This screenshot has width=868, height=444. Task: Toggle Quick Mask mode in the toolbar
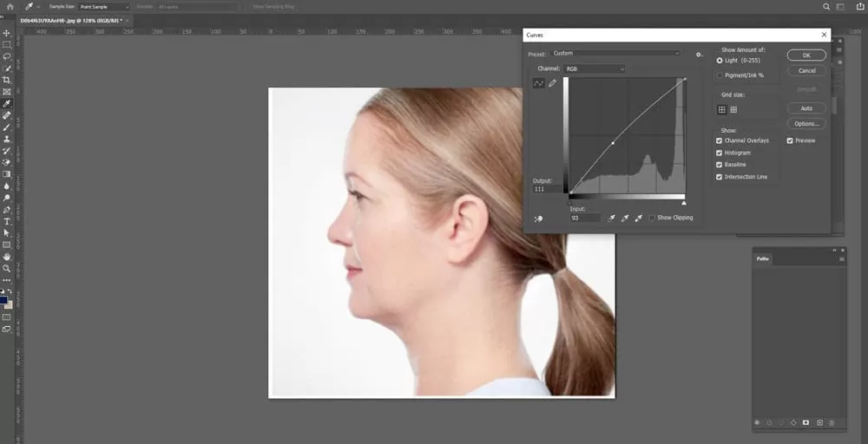(x=7, y=317)
